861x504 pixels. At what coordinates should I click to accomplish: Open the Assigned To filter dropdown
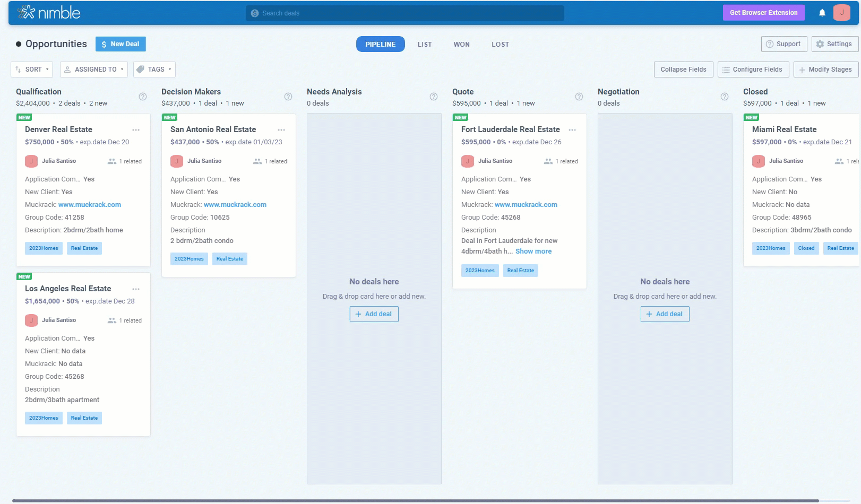point(94,69)
